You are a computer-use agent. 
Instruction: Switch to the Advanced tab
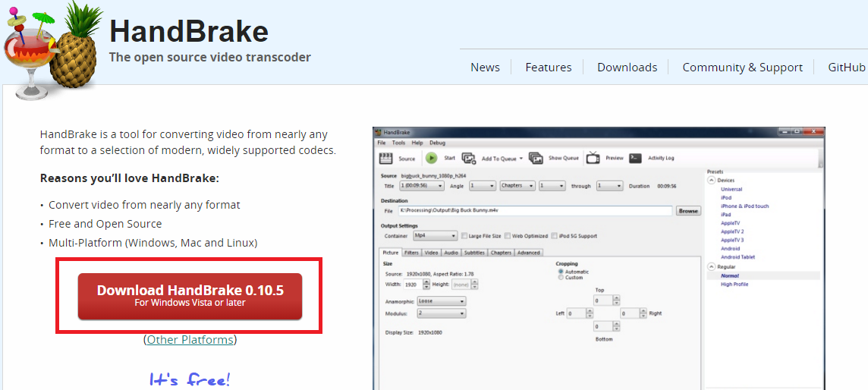pyautogui.click(x=529, y=253)
